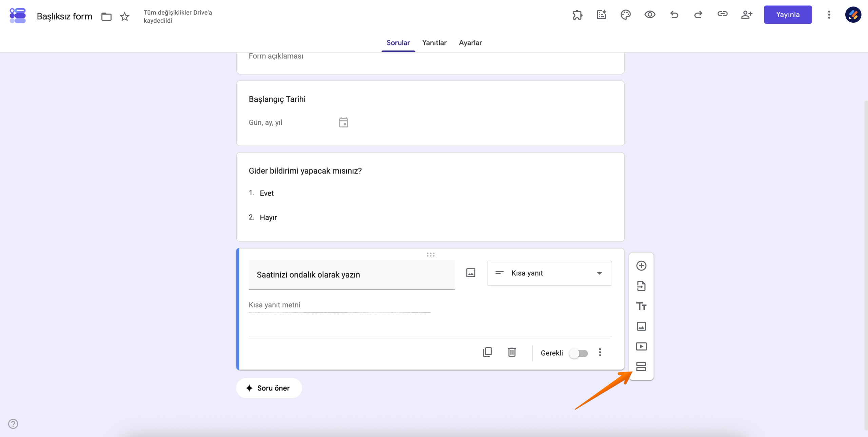Click the Başlıksız form title
The width and height of the screenshot is (868, 437).
(x=64, y=16)
